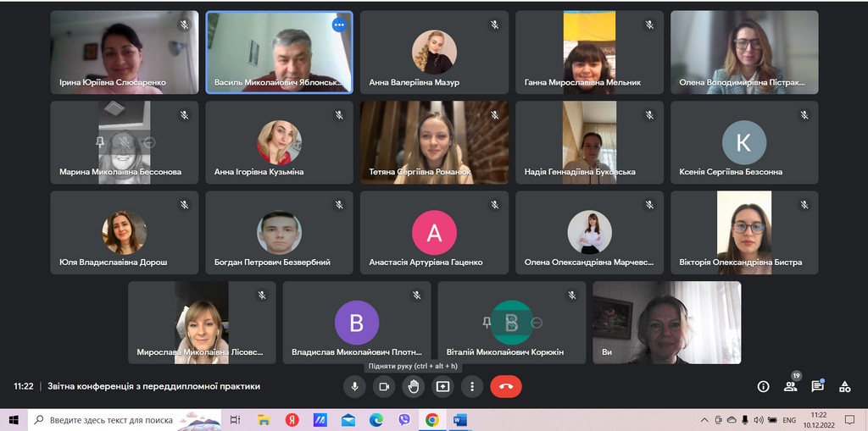
Task: Expand hidden system tray icons
Action: click(704, 420)
